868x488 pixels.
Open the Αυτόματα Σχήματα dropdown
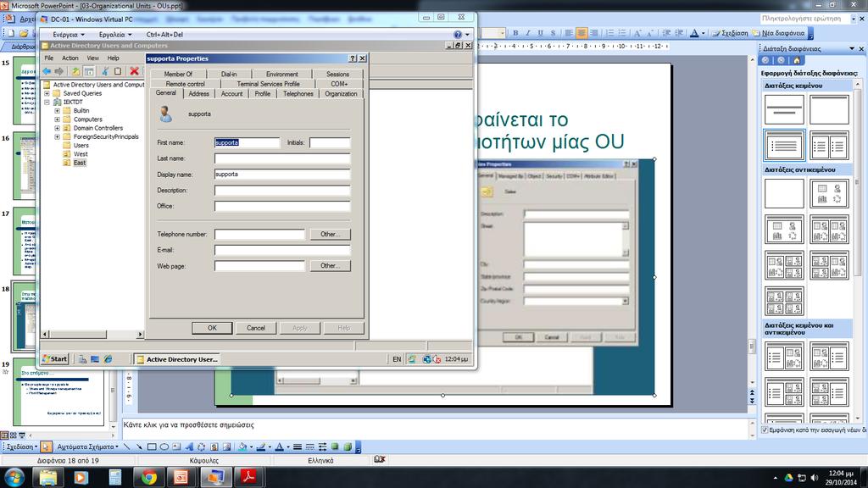coord(87,446)
